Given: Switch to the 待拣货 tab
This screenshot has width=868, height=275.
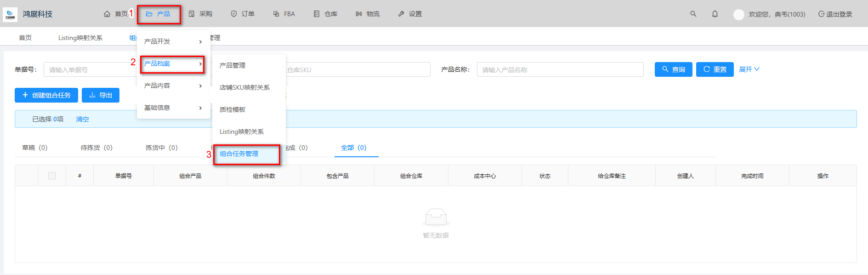Looking at the screenshot, I should click(96, 148).
